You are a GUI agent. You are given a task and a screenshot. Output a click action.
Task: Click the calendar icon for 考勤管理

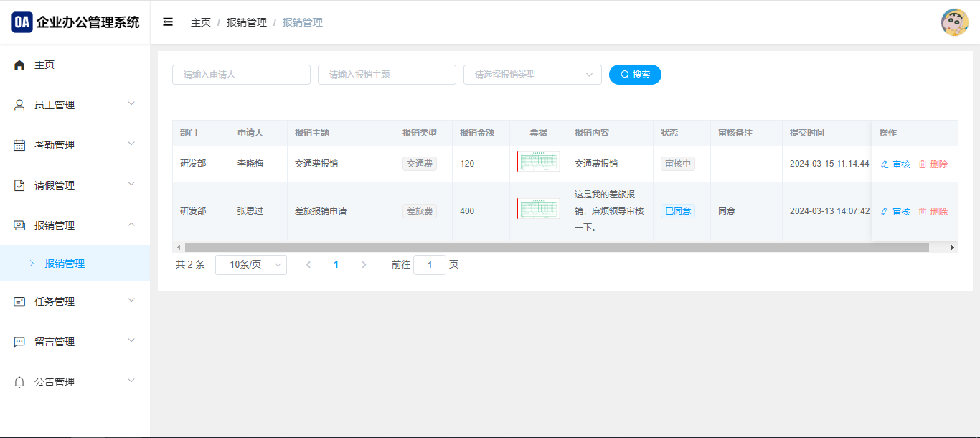coord(19,146)
